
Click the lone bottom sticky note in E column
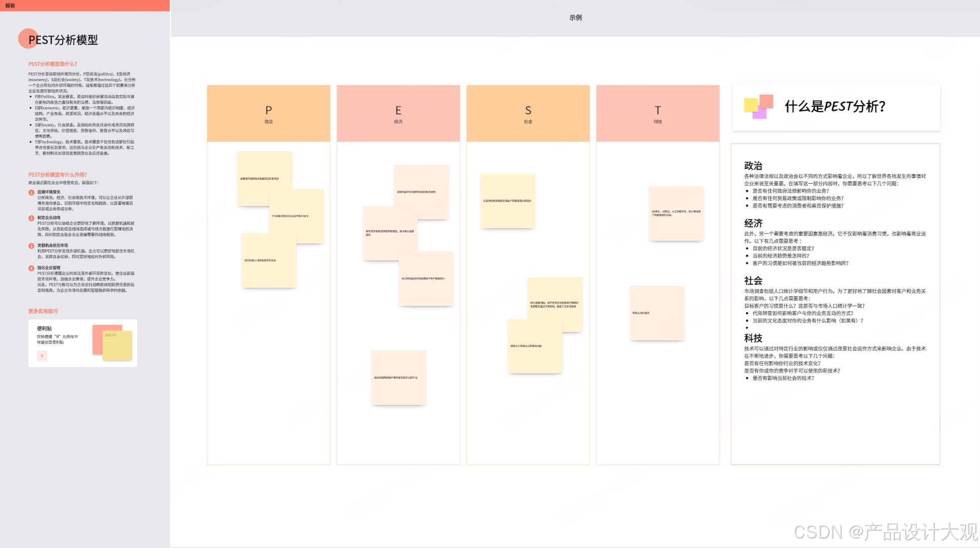click(x=398, y=378)
